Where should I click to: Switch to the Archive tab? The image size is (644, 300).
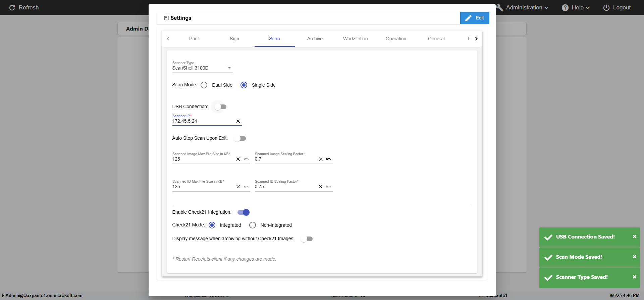point(315,39)
